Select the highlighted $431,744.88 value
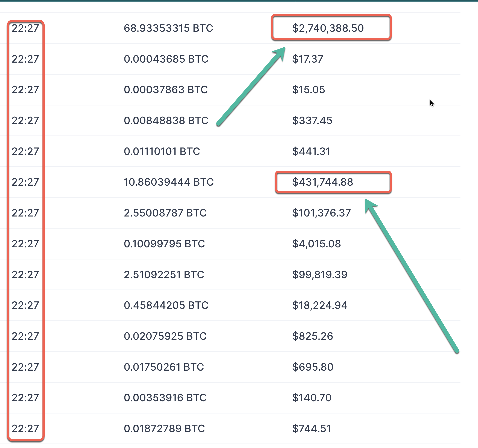 pyautogui.click(x=322, y=182)
